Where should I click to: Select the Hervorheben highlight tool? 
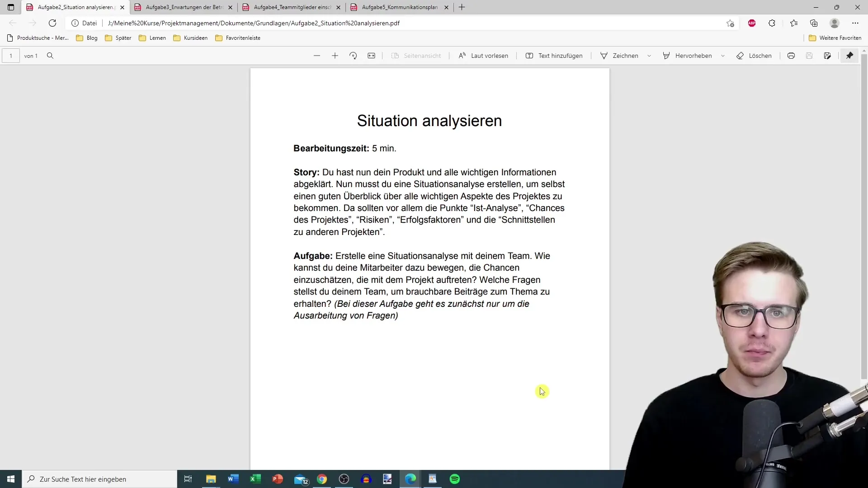pyautogui.click(x=687, y=56)
